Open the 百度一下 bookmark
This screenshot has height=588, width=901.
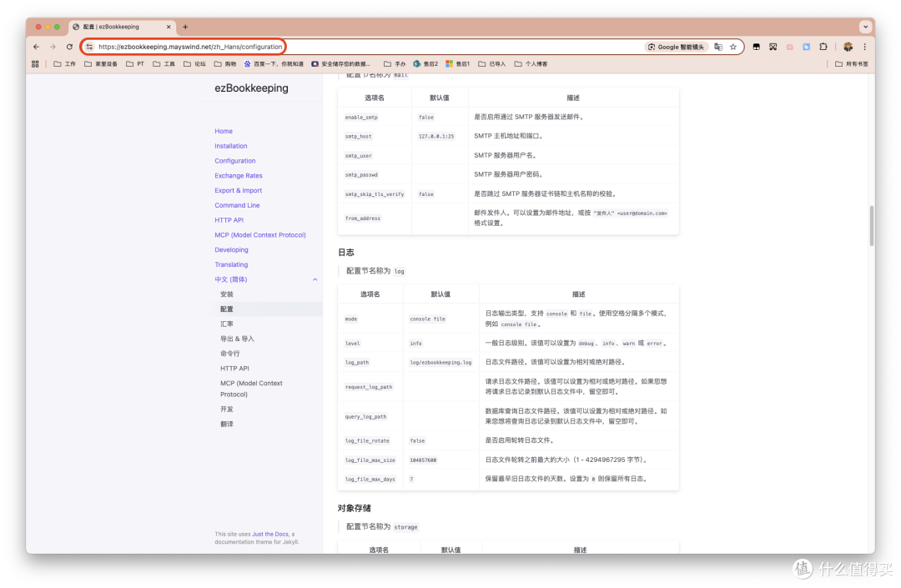click(x=274, y=64)
